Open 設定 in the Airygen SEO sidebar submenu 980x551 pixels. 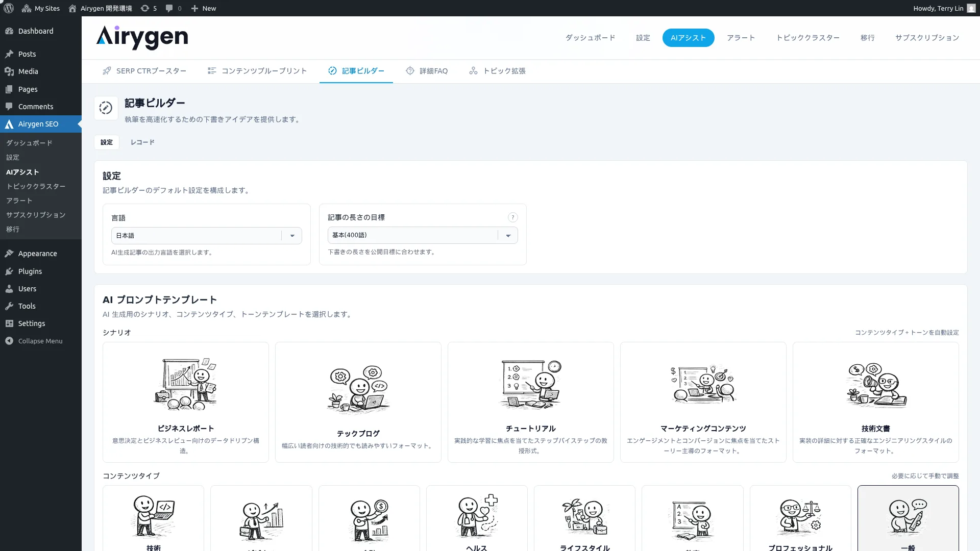[13, 158]
